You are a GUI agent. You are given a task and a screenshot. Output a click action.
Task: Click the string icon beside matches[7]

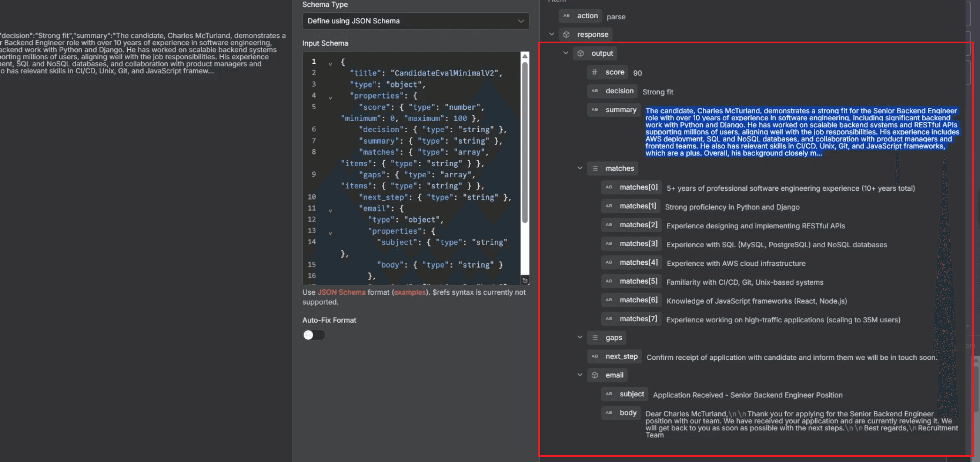click(609, 318)
